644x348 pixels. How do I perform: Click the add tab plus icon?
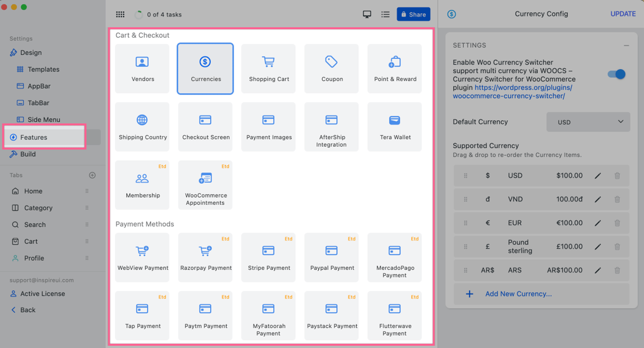(x=92, y=175)
